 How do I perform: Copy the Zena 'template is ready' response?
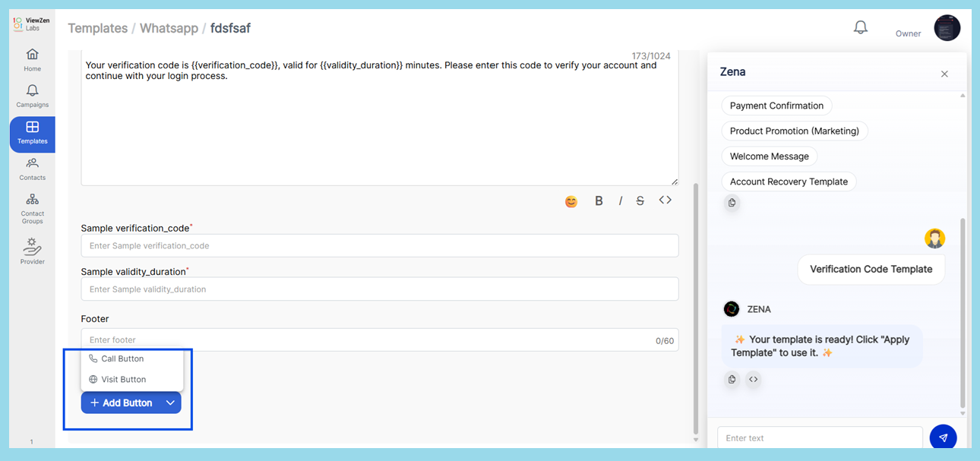tap(732, 379)
